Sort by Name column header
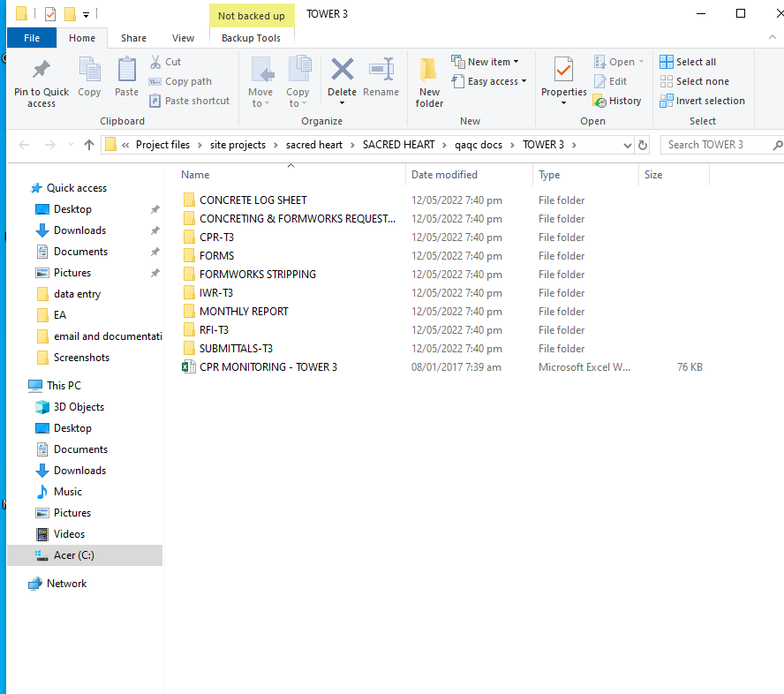Viewport: 784px width, 694px height. pyautogui.click(x=195, y=175)
